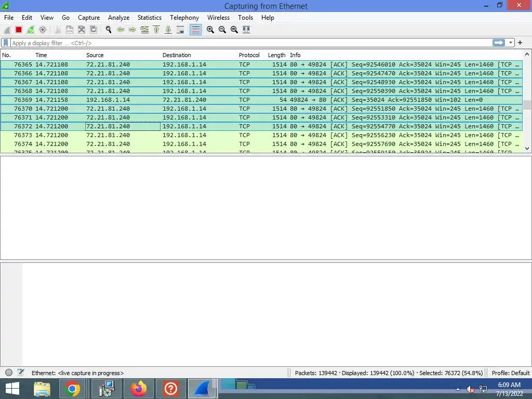The image size is (532, 399).
Task: Open File Explorer from taskbar
Action: [42, 389]
